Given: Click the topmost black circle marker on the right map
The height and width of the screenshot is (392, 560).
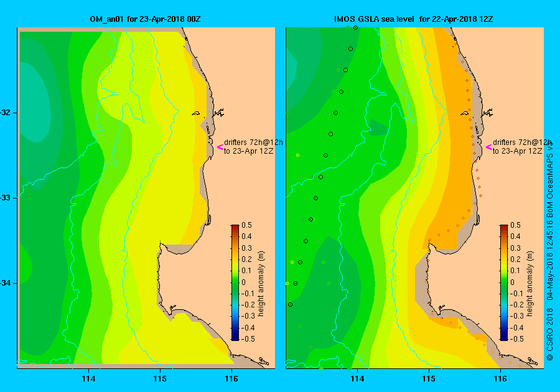Looking at the screenshot, I should [x=355, y=27].
